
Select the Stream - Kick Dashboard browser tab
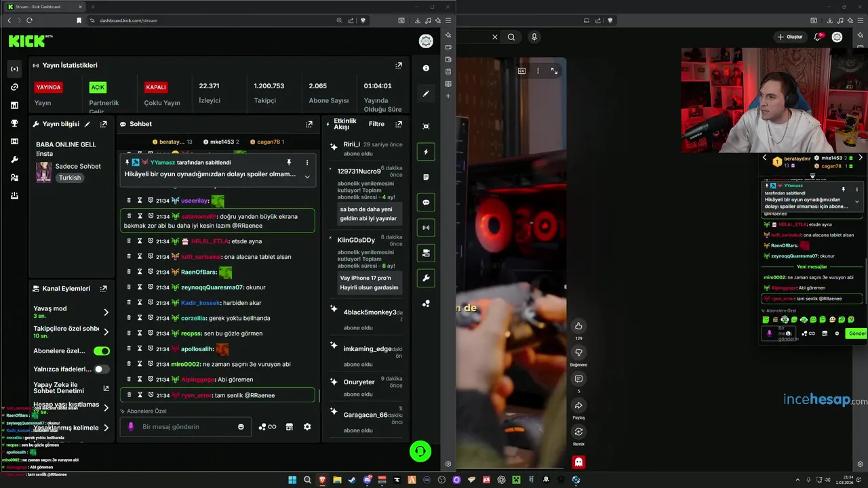pyautogui.click(x=44, y=7)
